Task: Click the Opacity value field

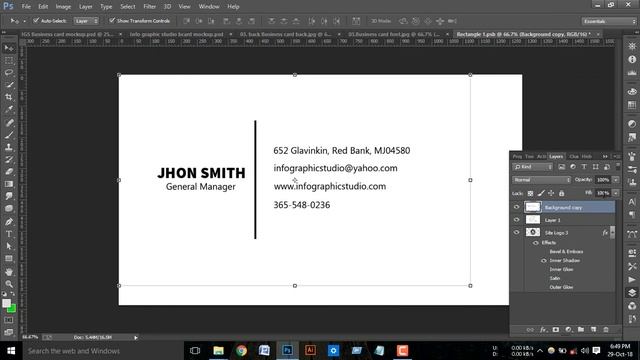Action: coord(603,180)
